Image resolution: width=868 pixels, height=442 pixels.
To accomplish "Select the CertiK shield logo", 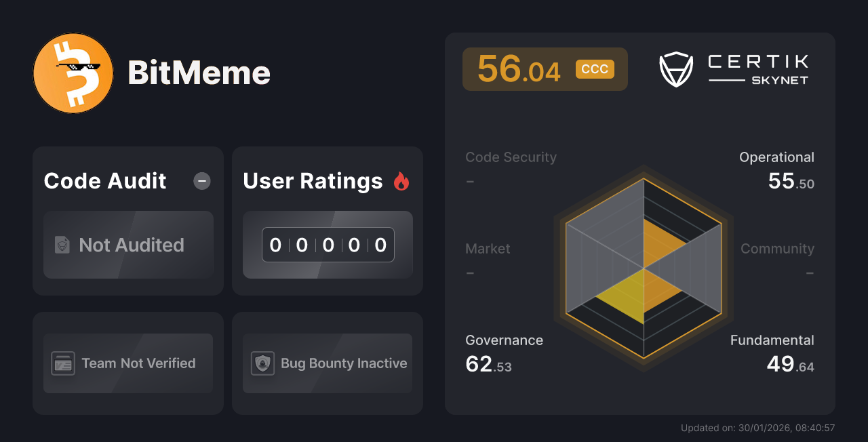I will tap(676, 68).
